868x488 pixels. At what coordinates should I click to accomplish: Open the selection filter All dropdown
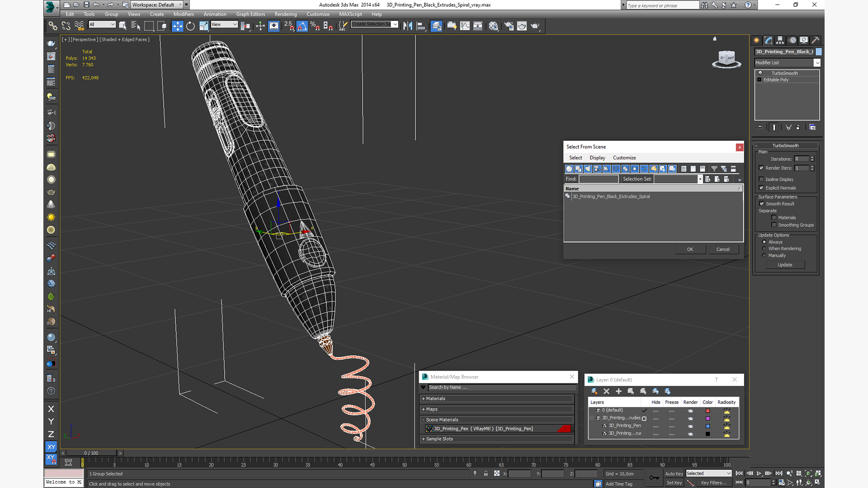pos(102,24)
